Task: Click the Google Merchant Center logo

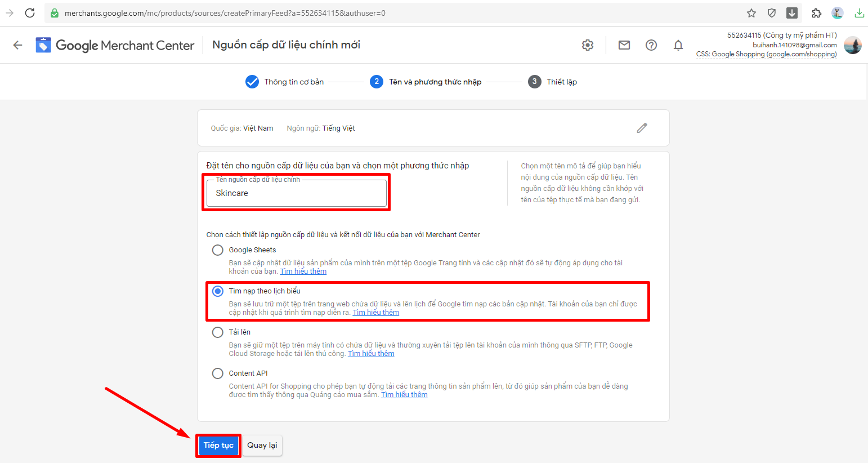Action: click(115, 45)
